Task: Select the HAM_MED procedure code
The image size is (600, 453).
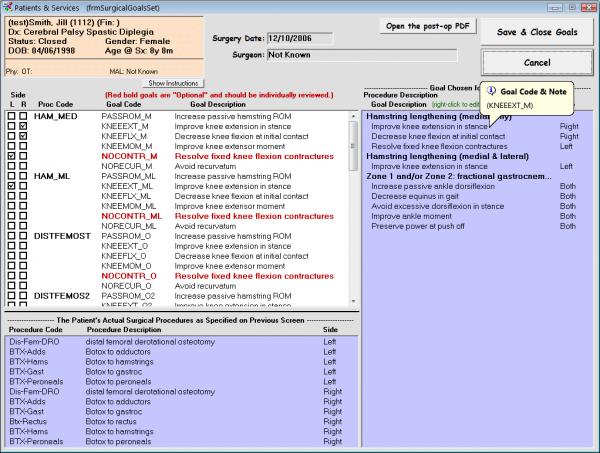Action: [55, 116]
